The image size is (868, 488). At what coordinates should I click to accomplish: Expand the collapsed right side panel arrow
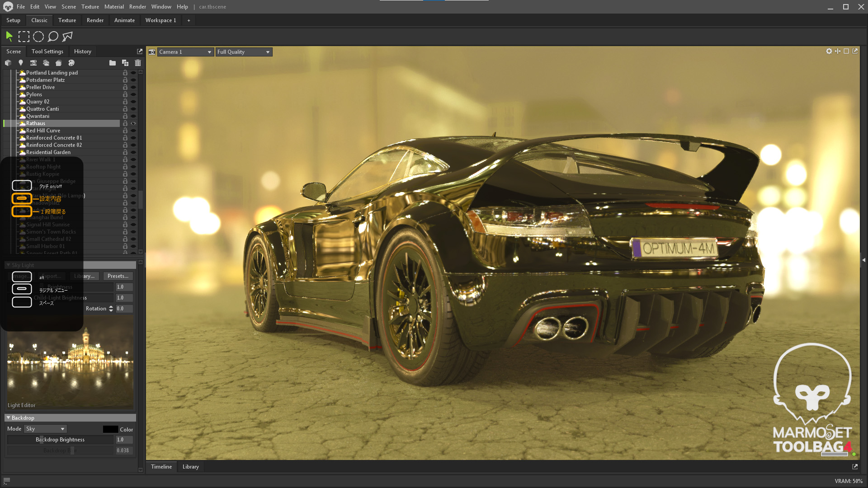click(864, 260)
